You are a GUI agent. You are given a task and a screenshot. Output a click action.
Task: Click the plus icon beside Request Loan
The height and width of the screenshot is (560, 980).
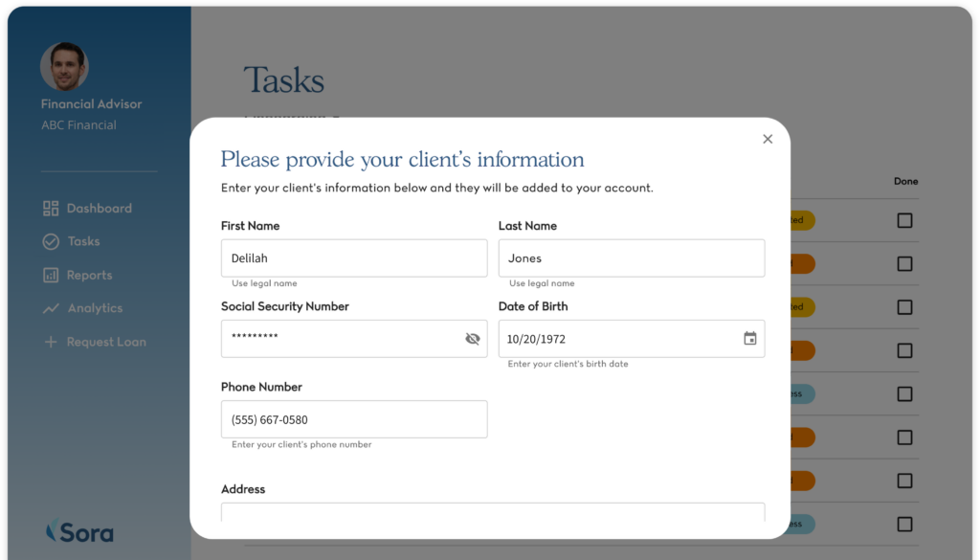tap(51, 342)
